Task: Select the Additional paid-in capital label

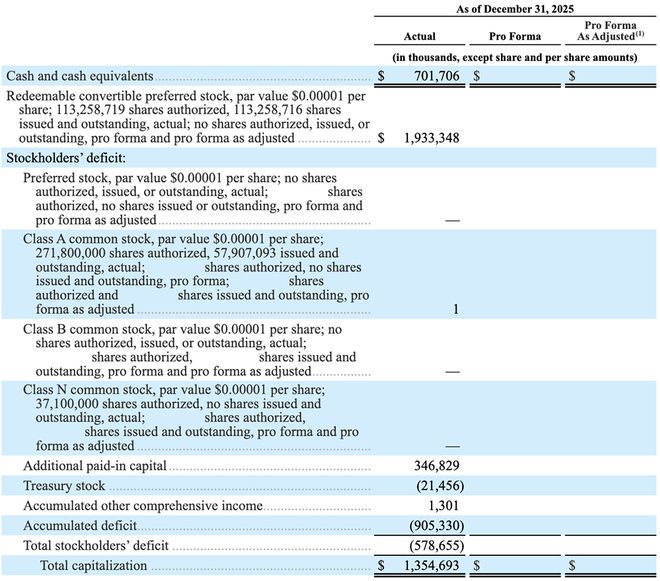Action: click(x=95, y=466)
